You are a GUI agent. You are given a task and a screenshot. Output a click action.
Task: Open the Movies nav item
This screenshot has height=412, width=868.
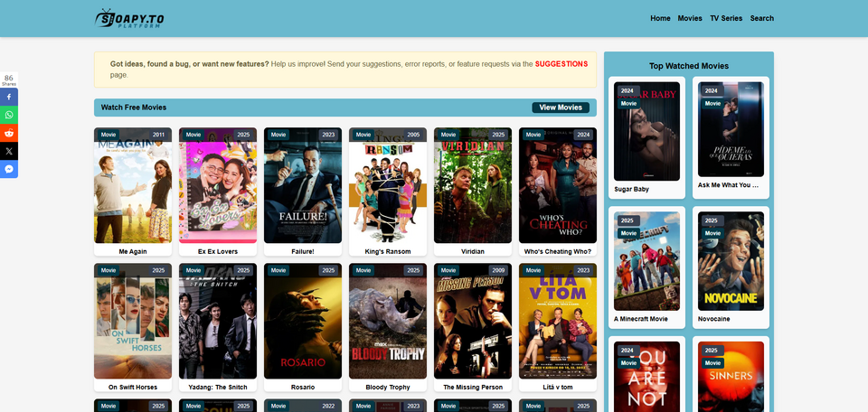[x=690, y=18]
